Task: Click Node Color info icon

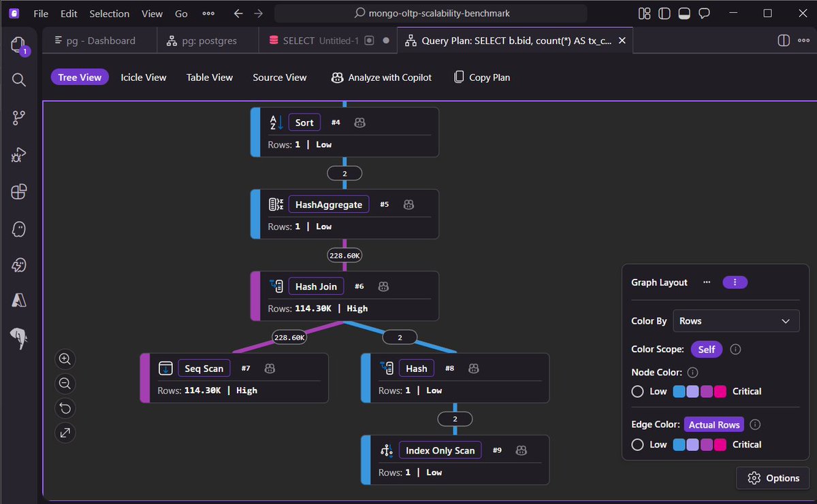Action: click(x=692, y=372)
